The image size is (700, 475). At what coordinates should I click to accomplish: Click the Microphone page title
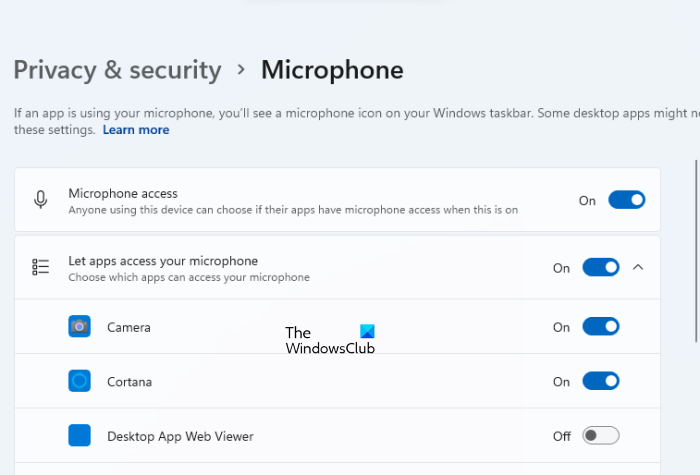332,70
